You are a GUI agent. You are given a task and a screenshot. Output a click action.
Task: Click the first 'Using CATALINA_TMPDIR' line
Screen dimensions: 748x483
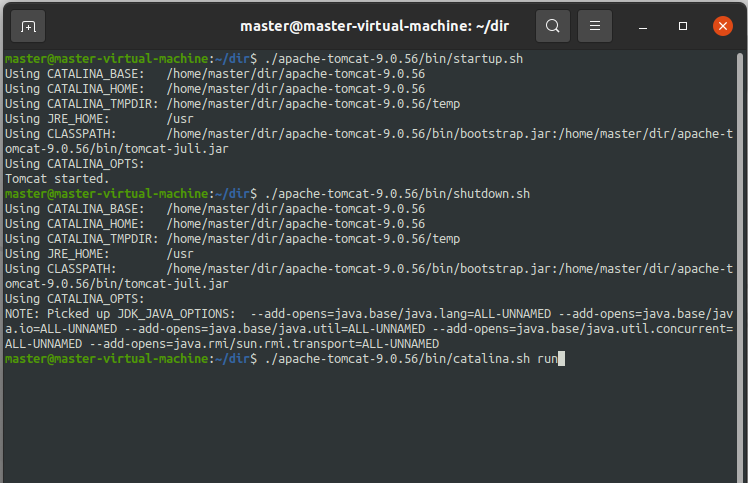232,104
